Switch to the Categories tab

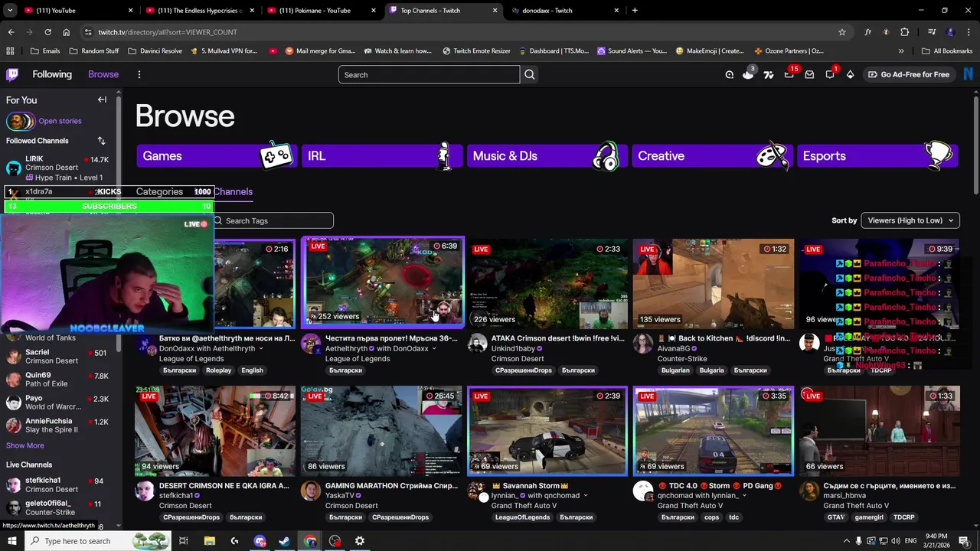pyautogui.click(x=159, y=191)
